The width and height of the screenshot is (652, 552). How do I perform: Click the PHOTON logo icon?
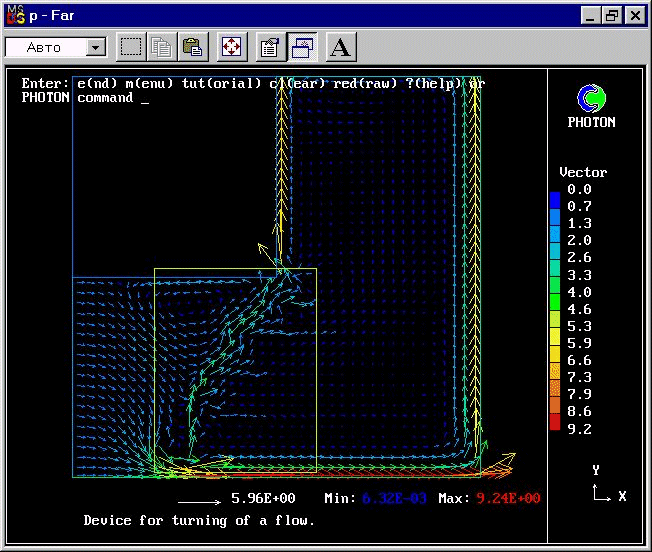[x=591, y=98]
